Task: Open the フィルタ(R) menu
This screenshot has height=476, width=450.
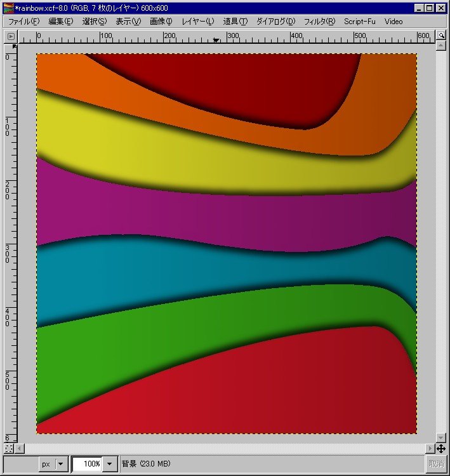Action: pos(319,22)
